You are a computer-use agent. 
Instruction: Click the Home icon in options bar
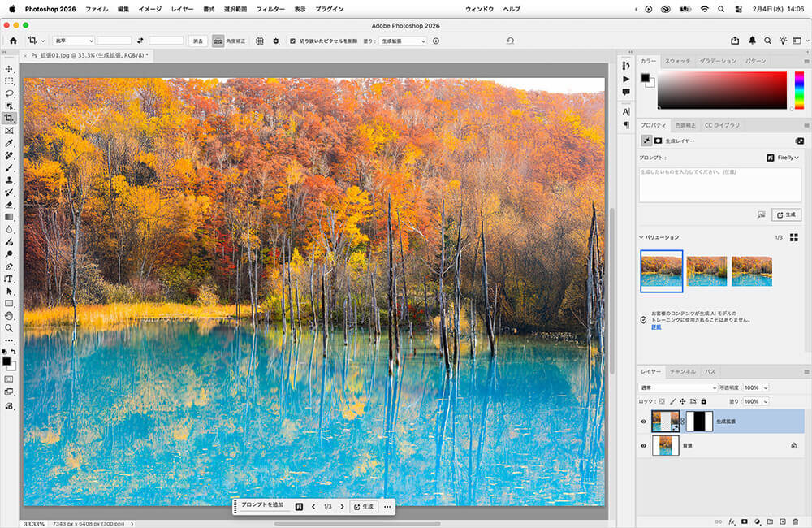[13, 41]
